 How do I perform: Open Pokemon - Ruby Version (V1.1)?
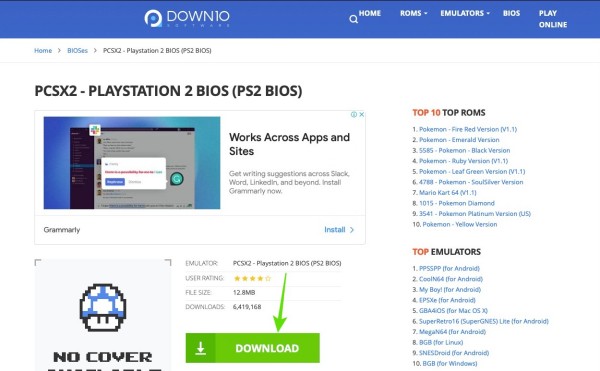pyautogui.click(x=463, y=161)
